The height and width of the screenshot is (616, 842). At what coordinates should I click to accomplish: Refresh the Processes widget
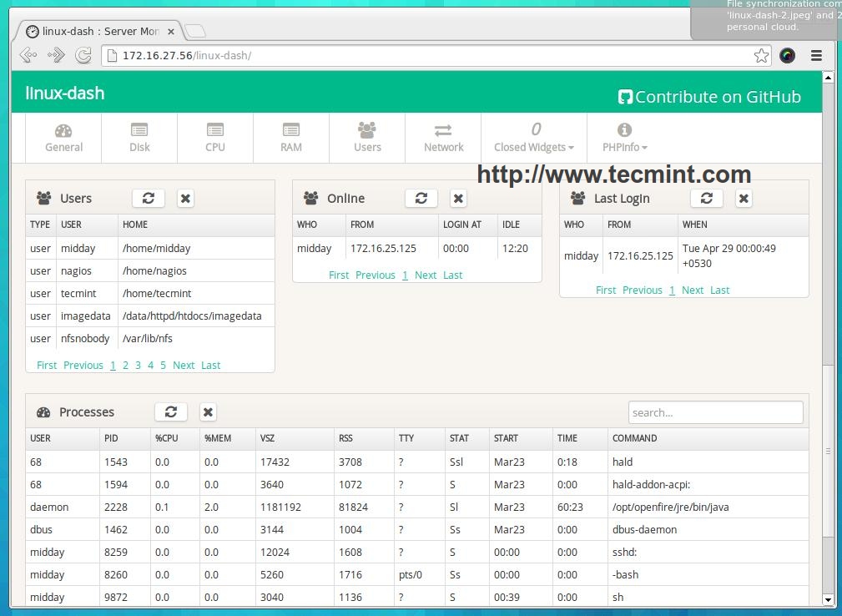(x=171, y=412)
